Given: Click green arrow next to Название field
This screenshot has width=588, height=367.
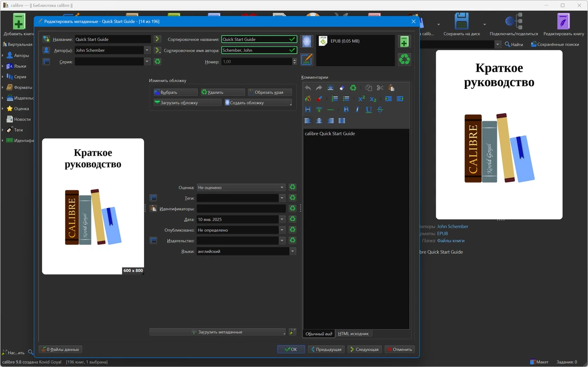Looking at the screenshot, I should coord(157,39).
